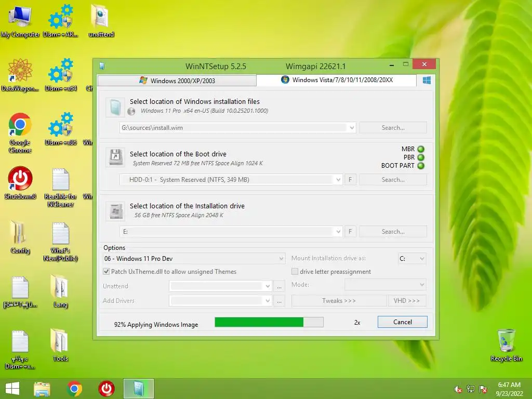Open Tweaks >>> options
Viewport: 532px width, 399px height.
pyautogui.click(x=339, y=301)
